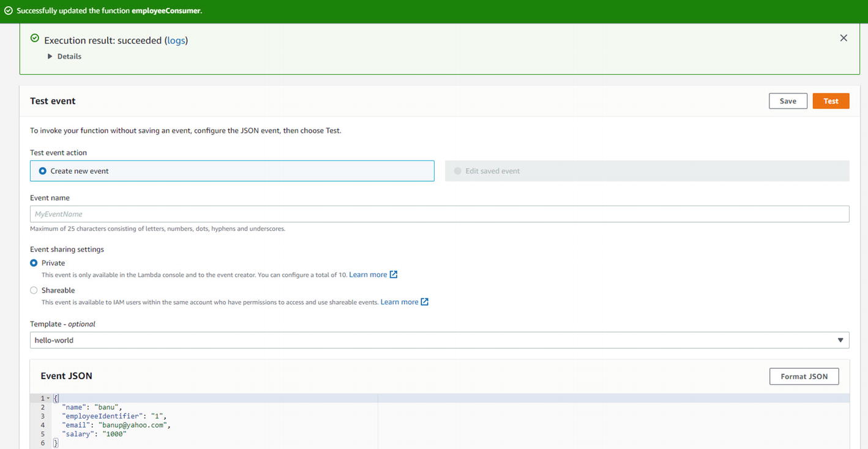This screenshot has width=868, height=449.
Task: Click the execution result succeeded check icon
Action: [x=35, y=39]
